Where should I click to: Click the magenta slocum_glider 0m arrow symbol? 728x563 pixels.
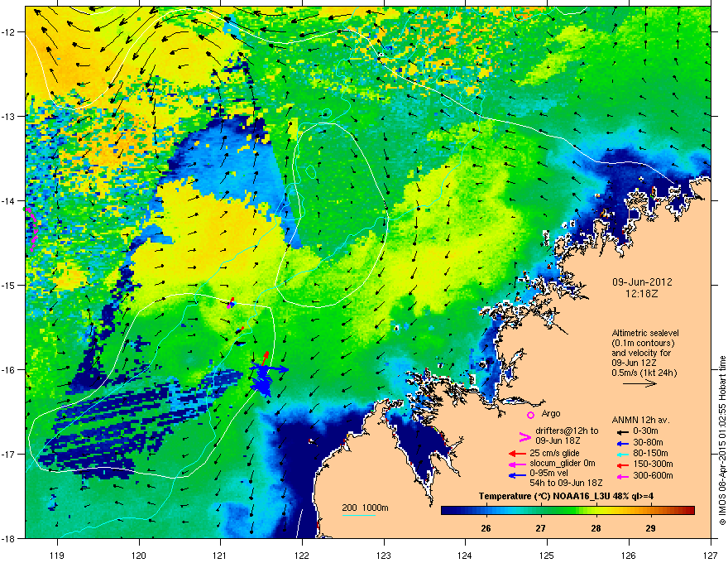[517, 464]
